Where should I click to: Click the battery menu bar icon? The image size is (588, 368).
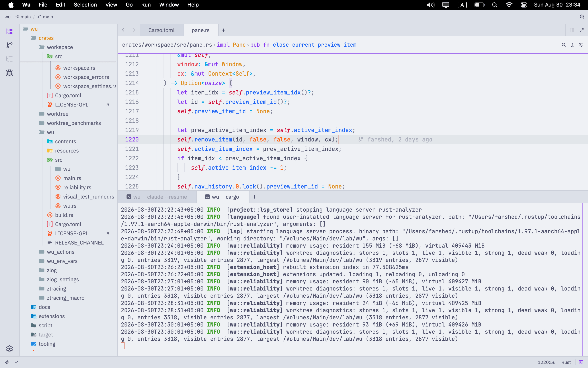480,5
